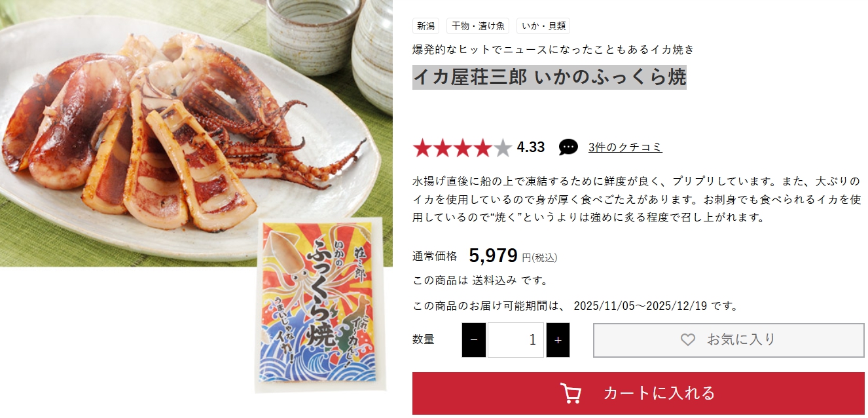
Task: Select the third red rating star
Action: tap(463, 148)
